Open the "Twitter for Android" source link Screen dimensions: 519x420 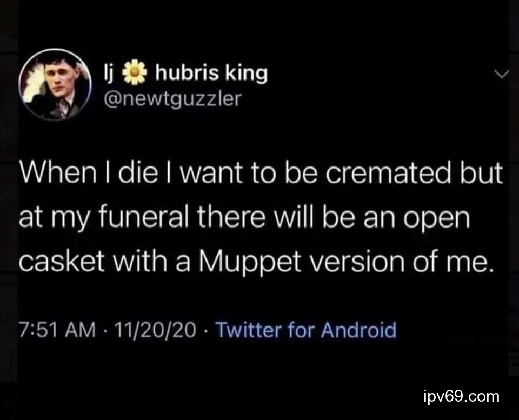pyautogui.click(x=306, y=329)
